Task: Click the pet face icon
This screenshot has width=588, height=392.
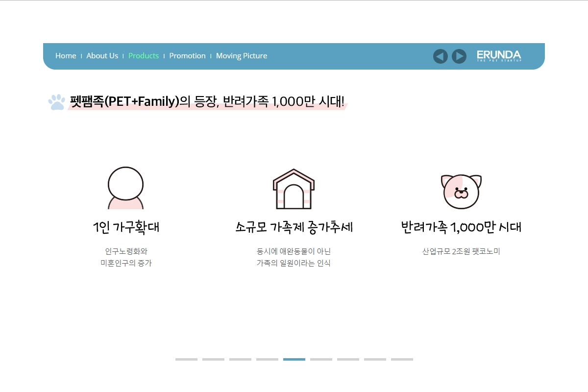Action: pyautogui.click(x=461, y=191)
